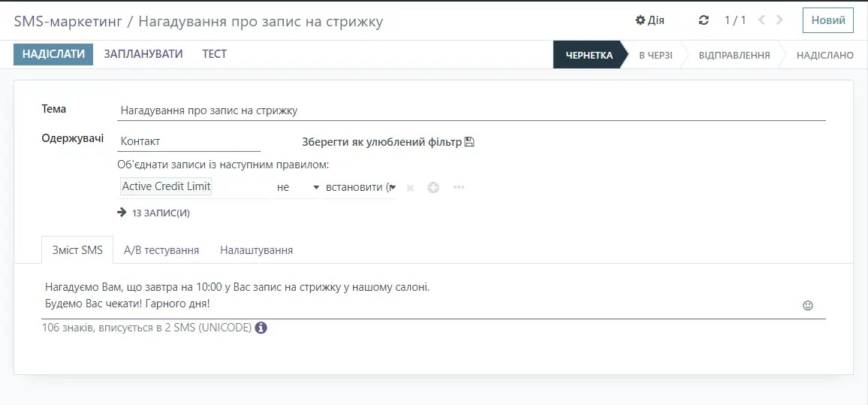Open the emoji picker in SMS body
The width and height of the screenshot is (868, 405).
(x=808, y=306)
